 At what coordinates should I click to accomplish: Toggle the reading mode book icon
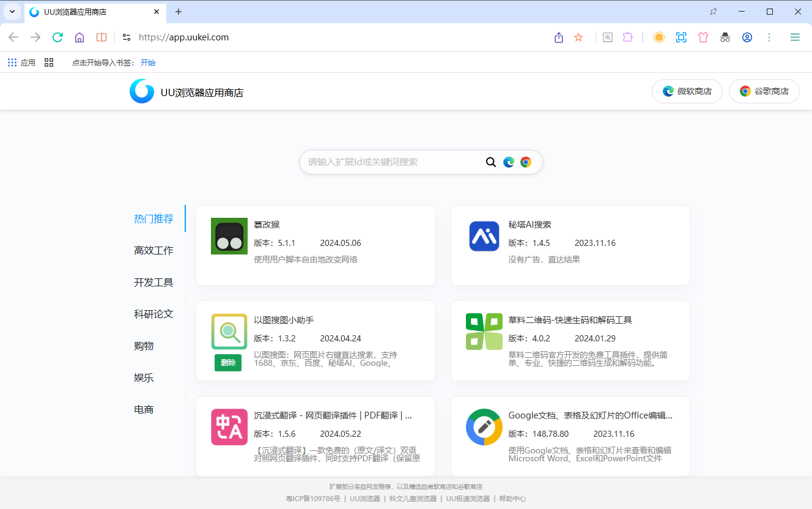(102, 37)
